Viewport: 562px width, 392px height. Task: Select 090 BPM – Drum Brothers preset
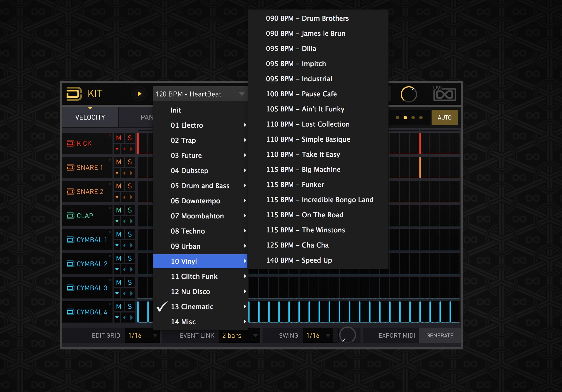318,18
